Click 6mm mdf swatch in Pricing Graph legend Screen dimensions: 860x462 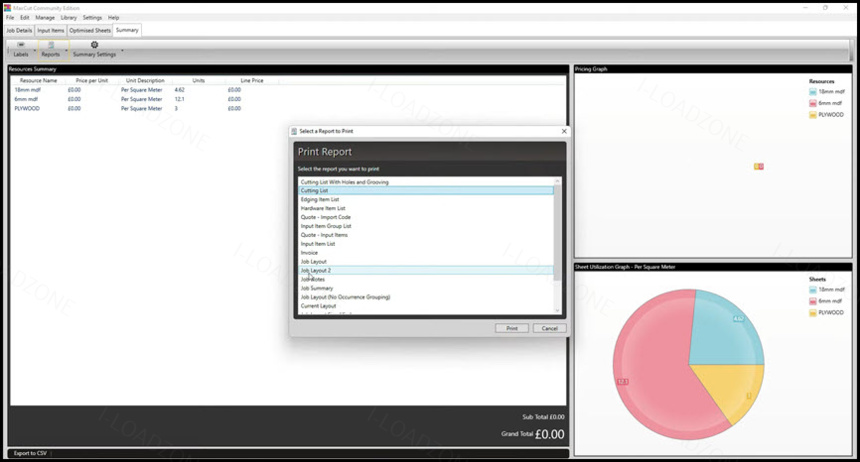pos(813,103)
